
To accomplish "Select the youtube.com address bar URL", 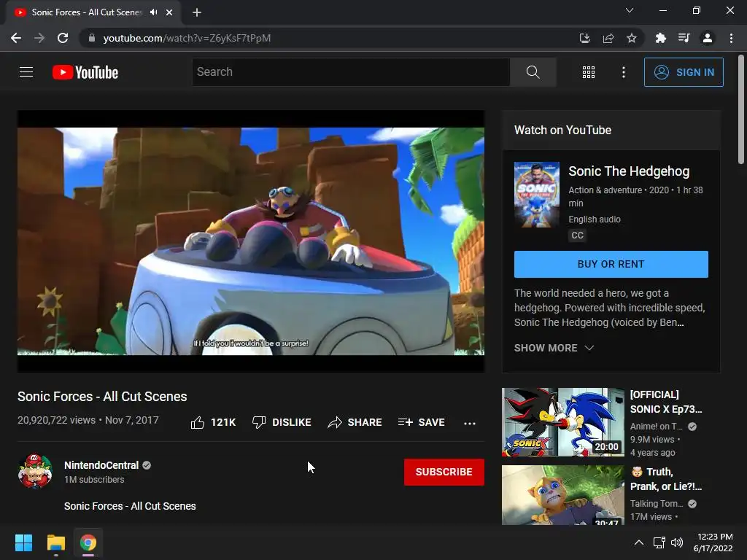I will pos(187,38).
